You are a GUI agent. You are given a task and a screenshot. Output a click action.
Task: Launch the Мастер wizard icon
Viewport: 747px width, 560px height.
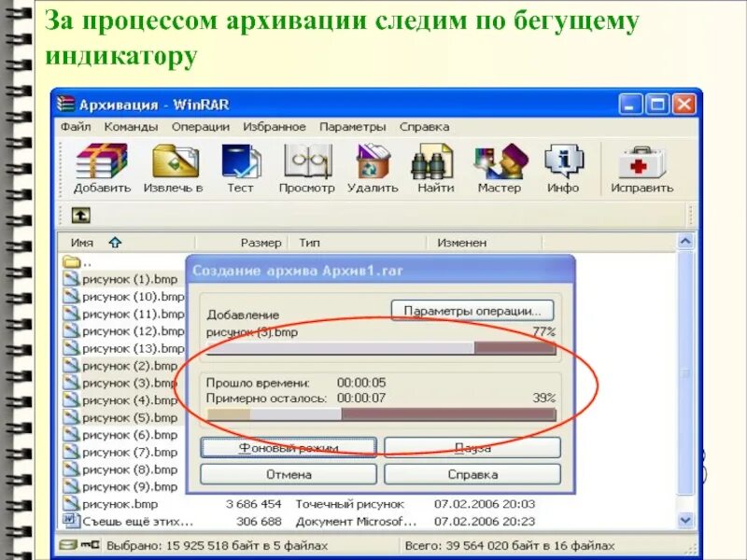pyautogui.click(x=500, y=161)
